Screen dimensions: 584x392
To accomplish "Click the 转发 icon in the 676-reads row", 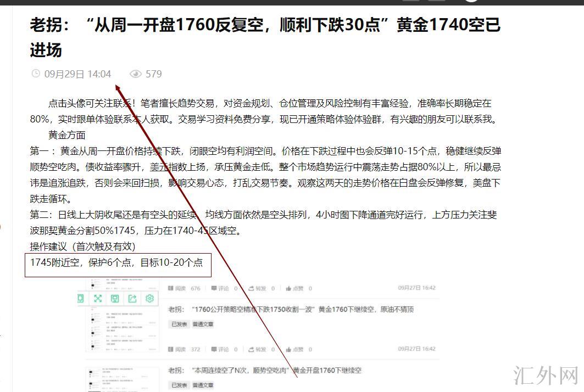I will (x=252, y=288).
